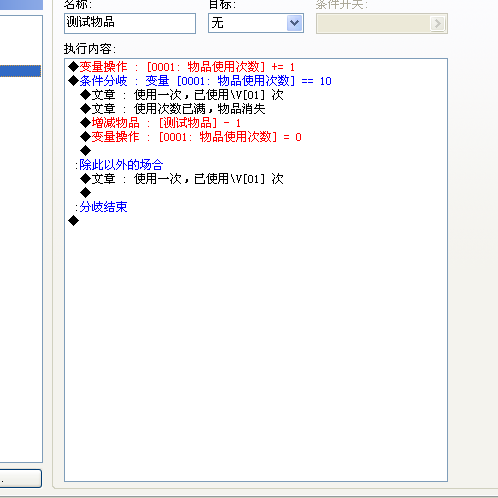Click the 名称 field containing 测试物品
This screenshot has height=498, width=498.
(x=130, y=23)
